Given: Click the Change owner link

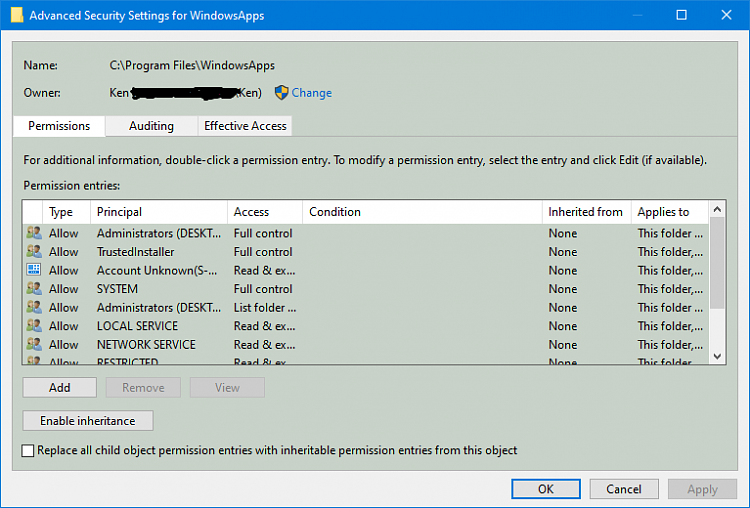Looking at the screenshot, I should 311,93.
